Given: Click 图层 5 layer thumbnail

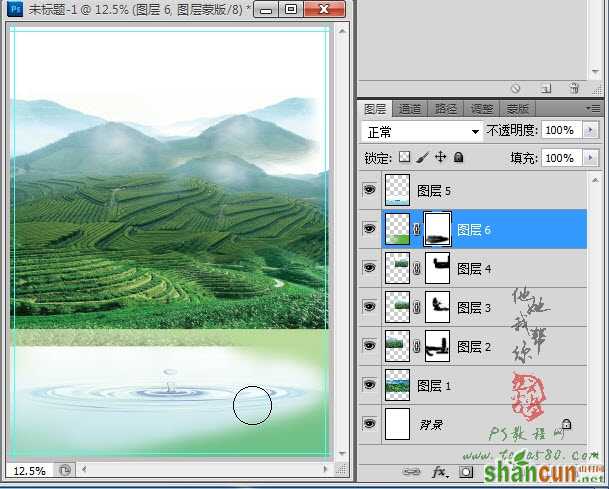Looking at the screenshot, I should 397,190.
